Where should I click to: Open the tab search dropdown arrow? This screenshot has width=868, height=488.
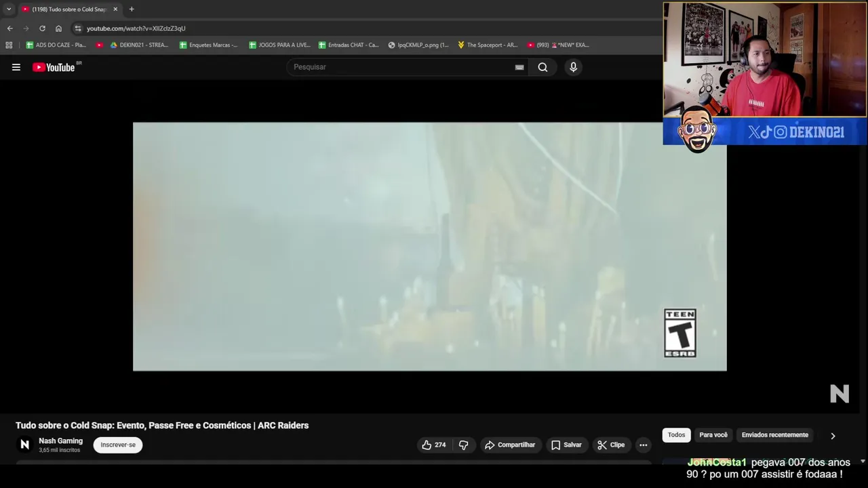coord(9,9)
